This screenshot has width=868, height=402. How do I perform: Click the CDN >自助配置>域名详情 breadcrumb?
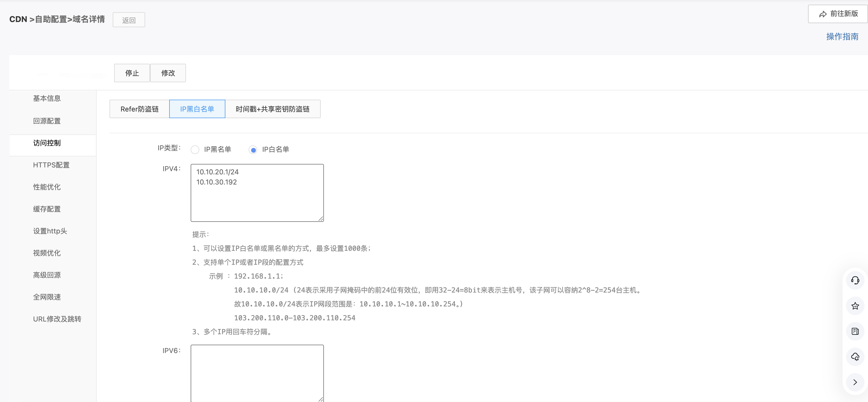57,19
